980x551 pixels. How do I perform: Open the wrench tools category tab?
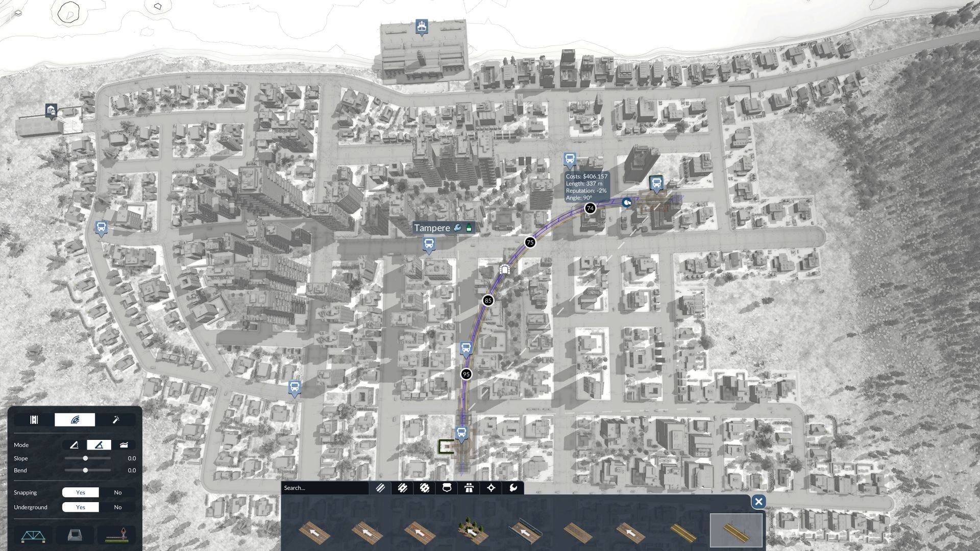(x=513, y=488)
